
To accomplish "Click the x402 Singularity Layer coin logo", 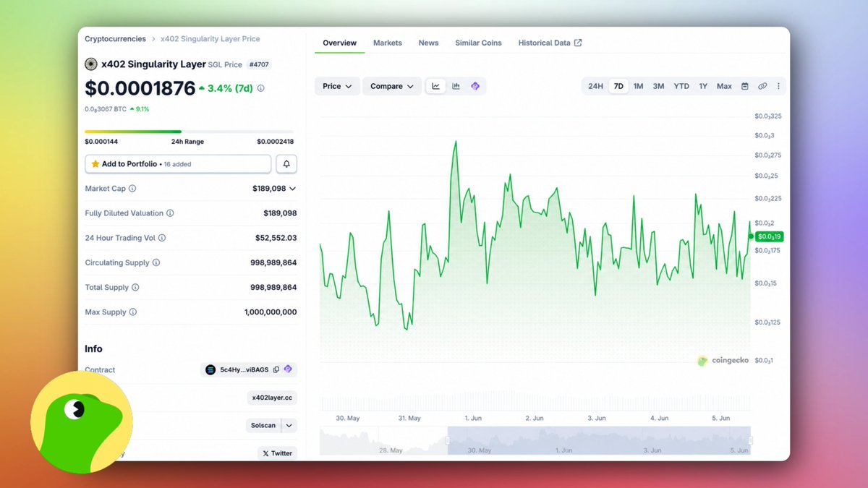I will click(x=91, y=64).
